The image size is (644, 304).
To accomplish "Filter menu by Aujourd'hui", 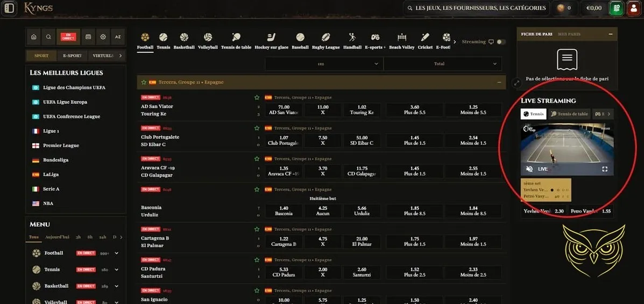I will (x=57, y=237).
